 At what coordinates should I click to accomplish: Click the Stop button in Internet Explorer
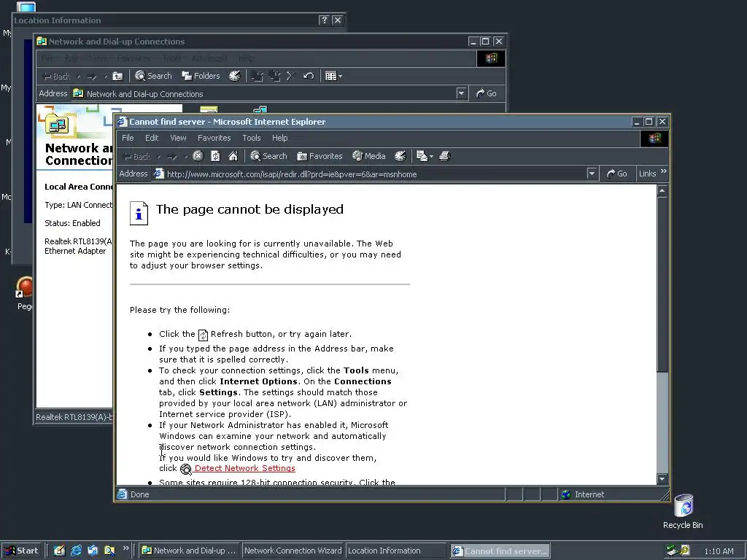[x=198, y=156]
